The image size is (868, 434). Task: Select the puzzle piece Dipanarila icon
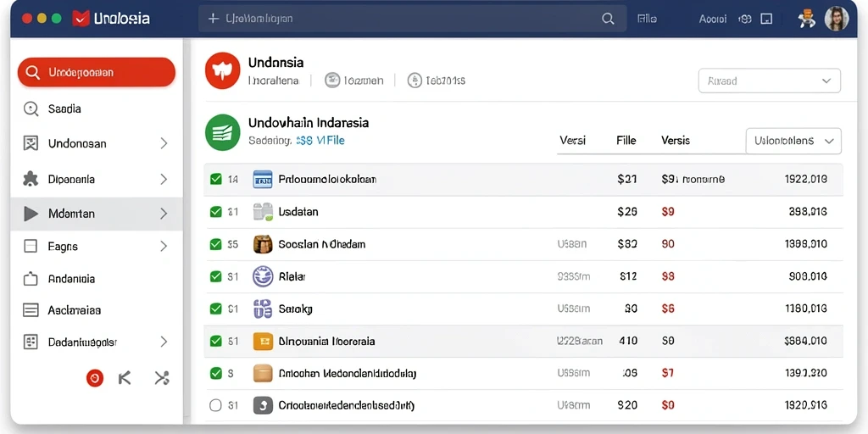click(31, 179)
